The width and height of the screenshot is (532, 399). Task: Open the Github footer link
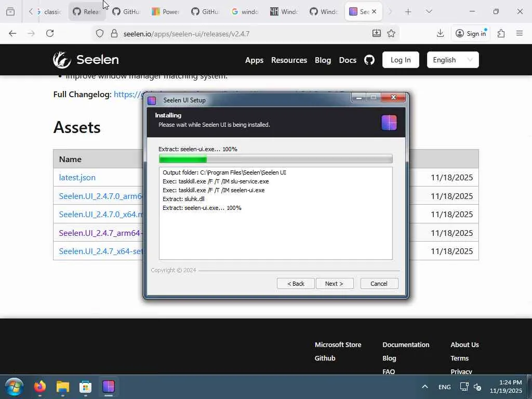[x=325, y=358]
